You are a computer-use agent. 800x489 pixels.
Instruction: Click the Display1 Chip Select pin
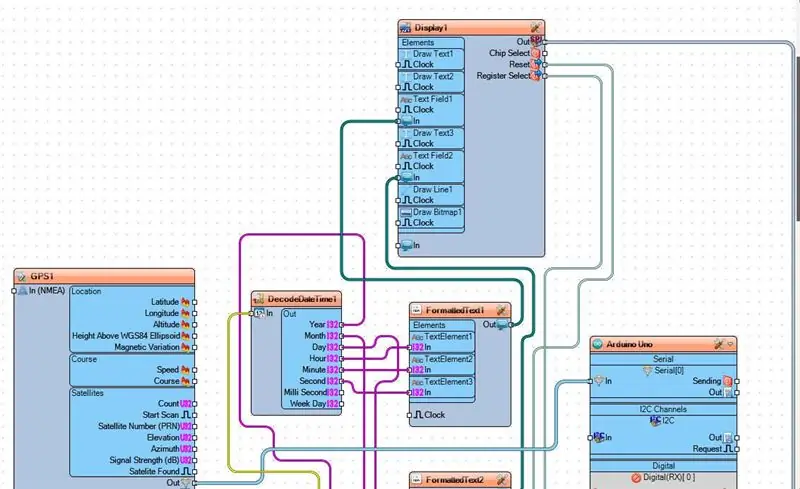click(x=545, y=53)
